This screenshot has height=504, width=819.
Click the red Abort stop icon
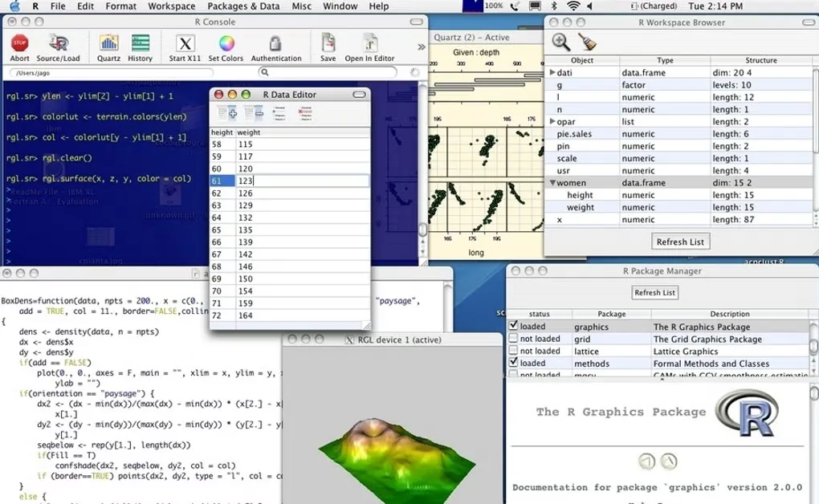20,43
